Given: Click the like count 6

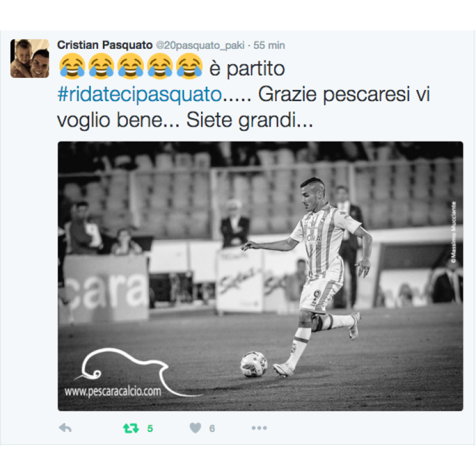Looking at the screenshot, I should 212,428.
